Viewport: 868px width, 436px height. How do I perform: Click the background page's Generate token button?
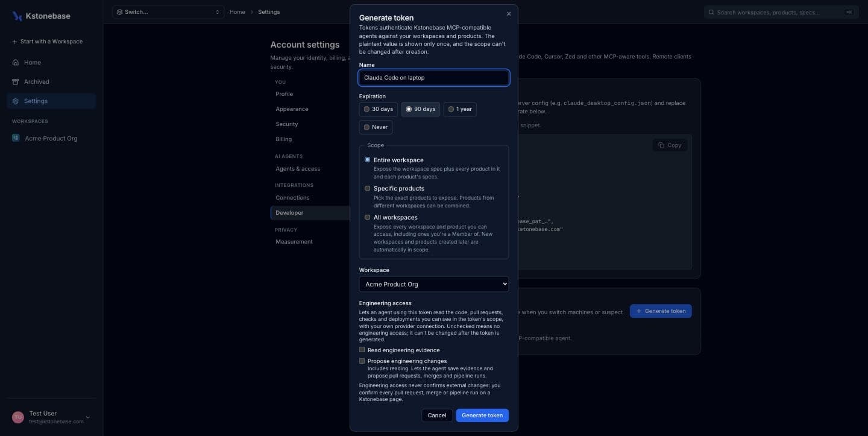click(661, 311)
